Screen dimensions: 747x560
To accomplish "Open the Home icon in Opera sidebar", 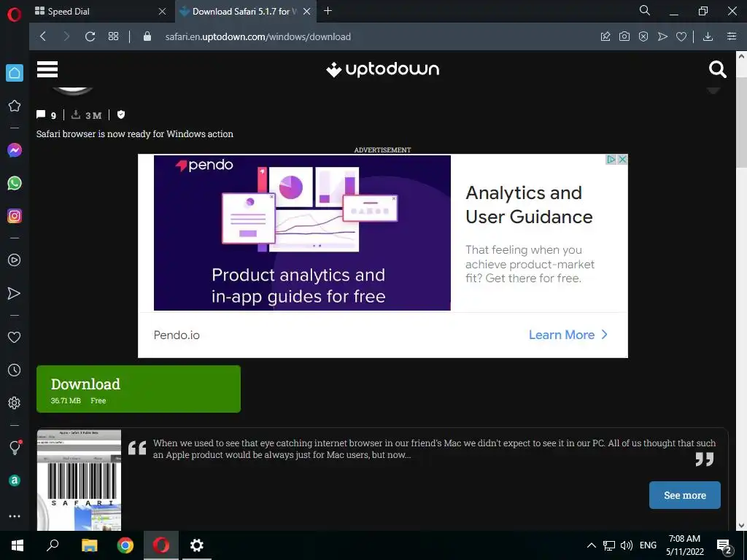I will [15, 74].
